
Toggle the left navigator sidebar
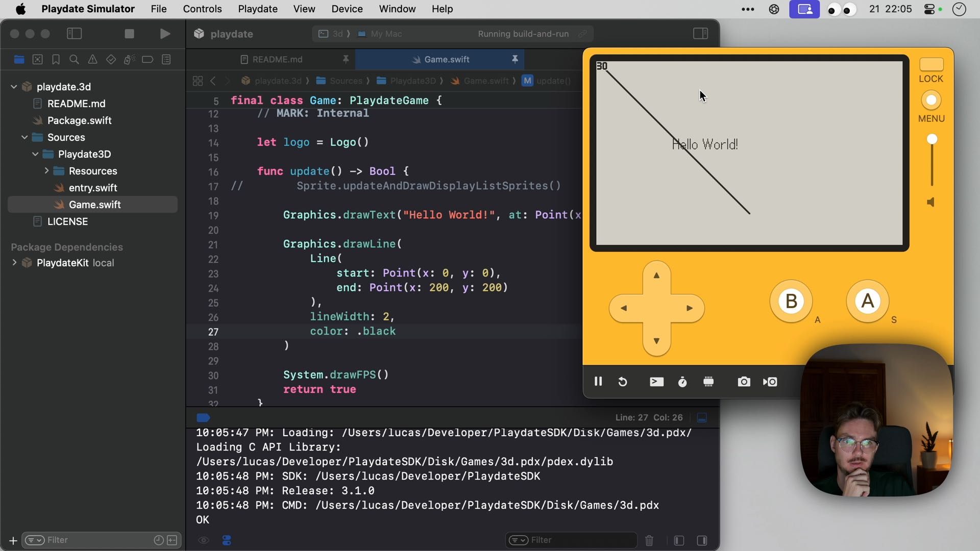pyautogui.click(x=75, y=34)
